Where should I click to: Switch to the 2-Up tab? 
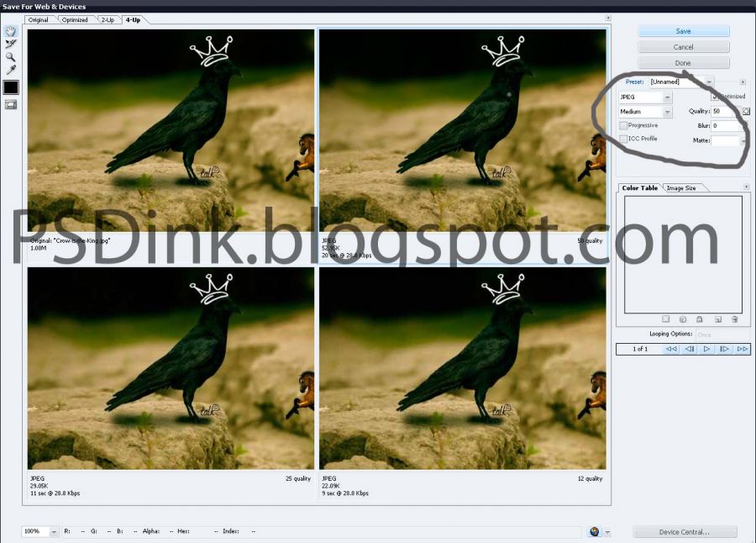108,20
